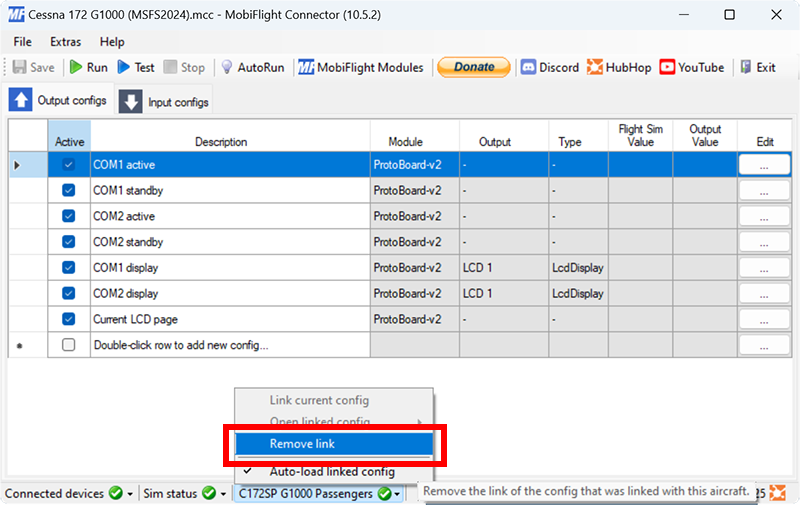This screenshot has height=505, width=800.
Task: Uncheck Active for COM2 standby row
Action: point(68,242)
